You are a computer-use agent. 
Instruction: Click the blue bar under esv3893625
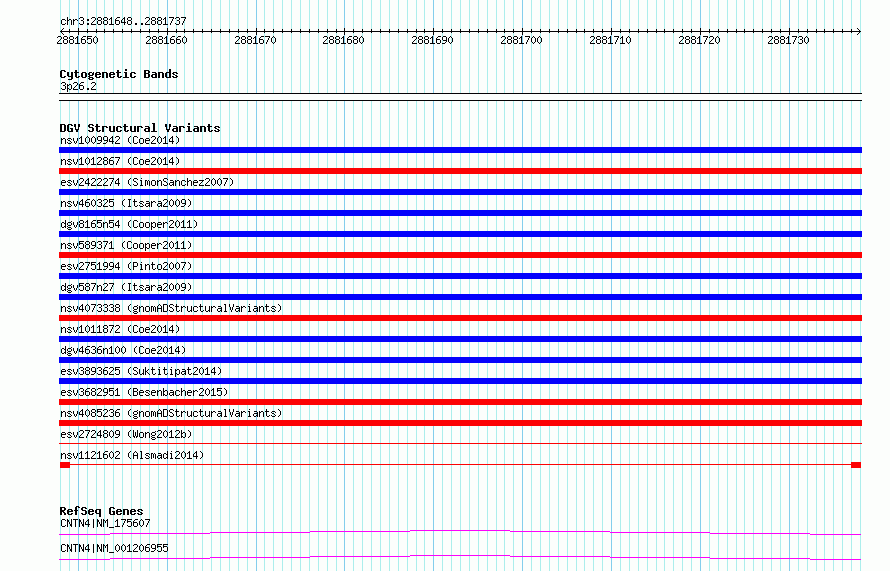(460, 381)
